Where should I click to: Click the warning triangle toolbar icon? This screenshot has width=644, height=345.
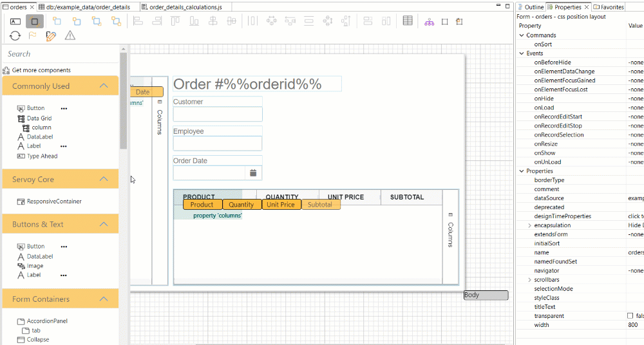(x=70, y=36)
